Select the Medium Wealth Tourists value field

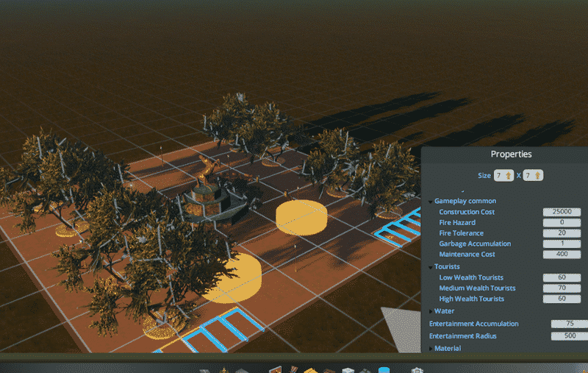(562, 288)
